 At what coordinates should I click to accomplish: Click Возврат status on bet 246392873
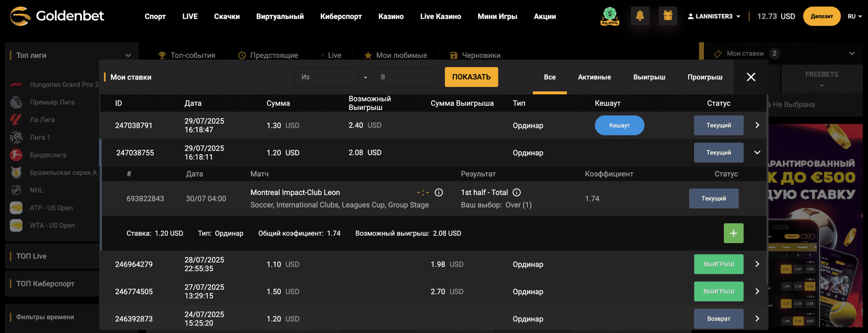tap(719, 319)
